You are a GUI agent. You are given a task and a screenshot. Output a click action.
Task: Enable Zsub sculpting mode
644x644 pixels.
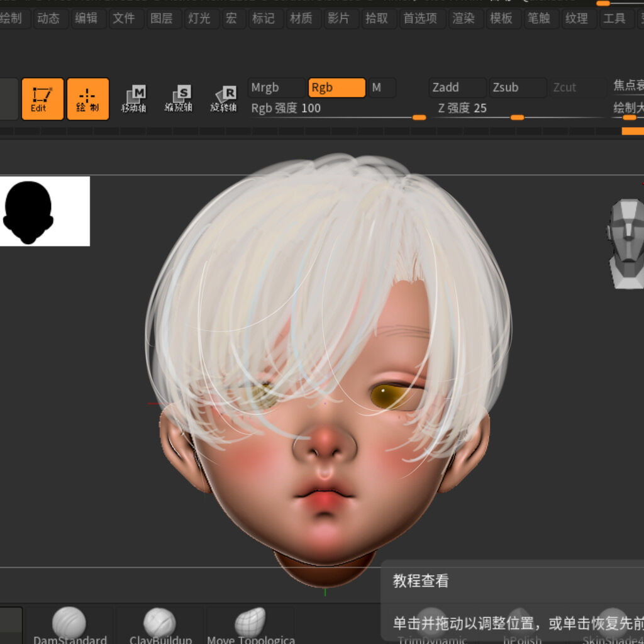(518, 87)
